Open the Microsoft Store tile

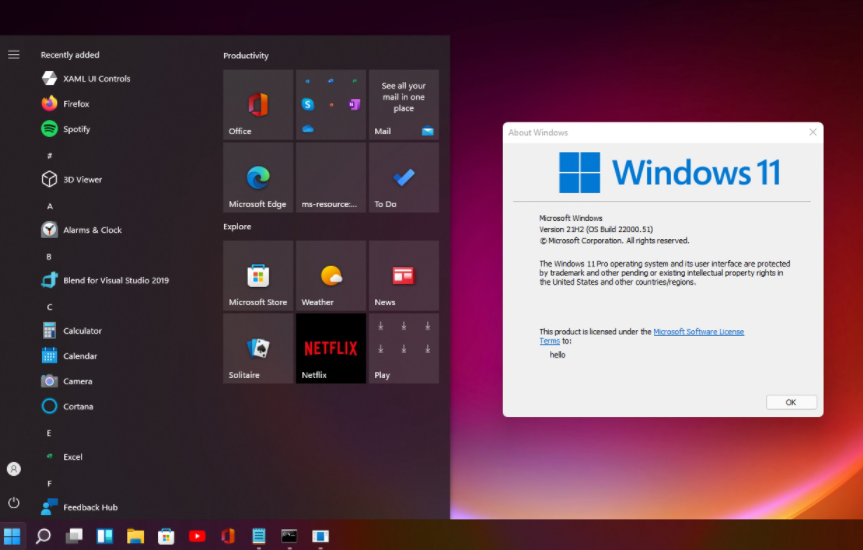pos(258,275)
